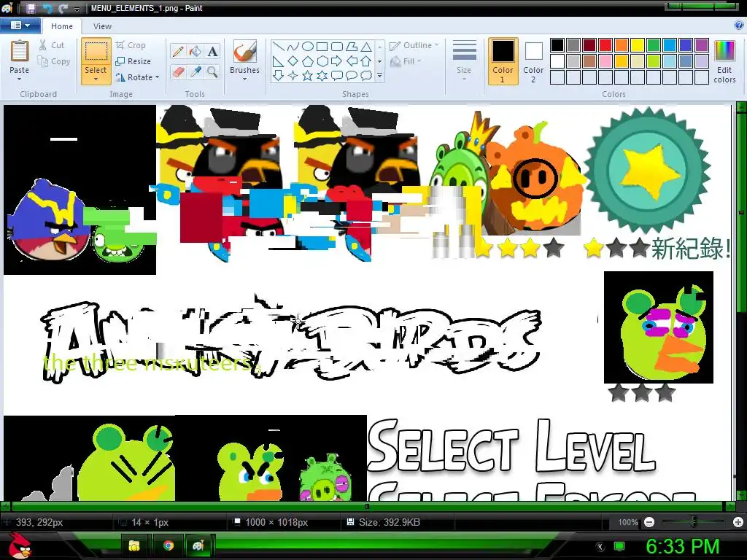Screen dimensions: 747x560
Task: Select the Color picker eyedropper tool
Action: tap(196, 72)
